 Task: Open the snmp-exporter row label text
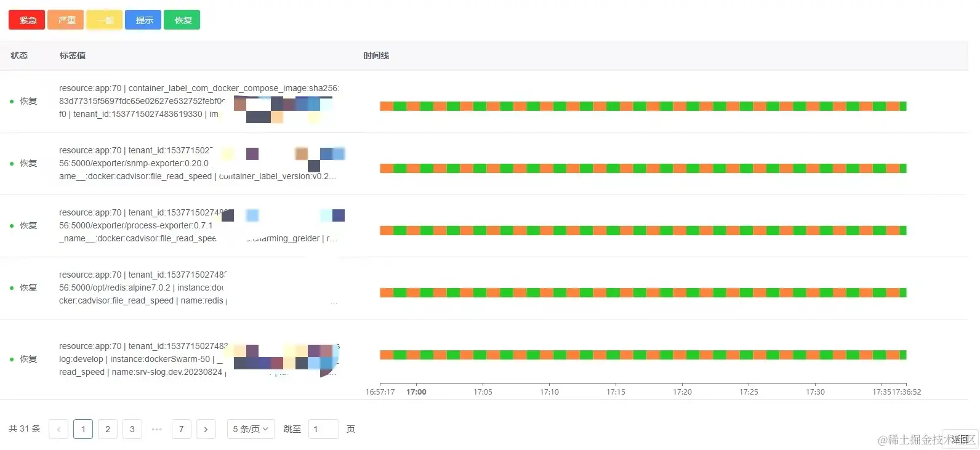click(x=198, y=163)
